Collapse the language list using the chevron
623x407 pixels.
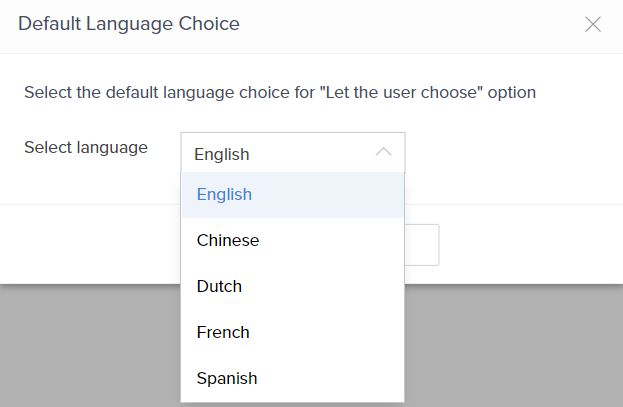click(x=384, y=153)
